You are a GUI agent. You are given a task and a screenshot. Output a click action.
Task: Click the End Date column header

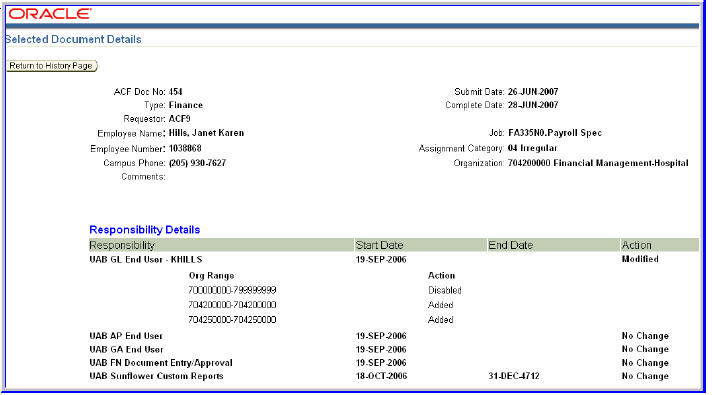553,245
